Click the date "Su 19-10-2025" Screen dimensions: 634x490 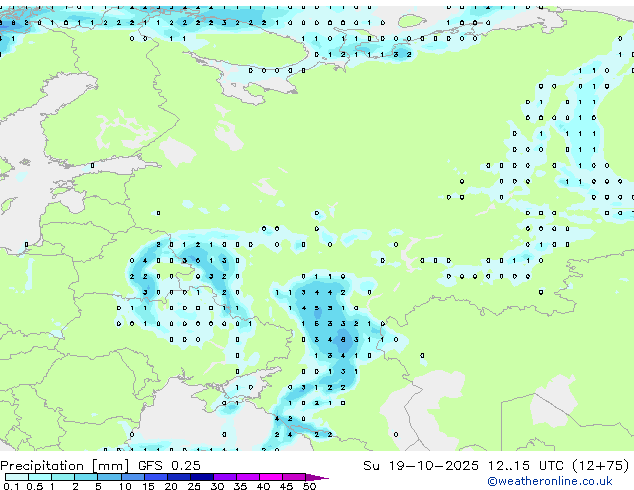click(421, 466)
